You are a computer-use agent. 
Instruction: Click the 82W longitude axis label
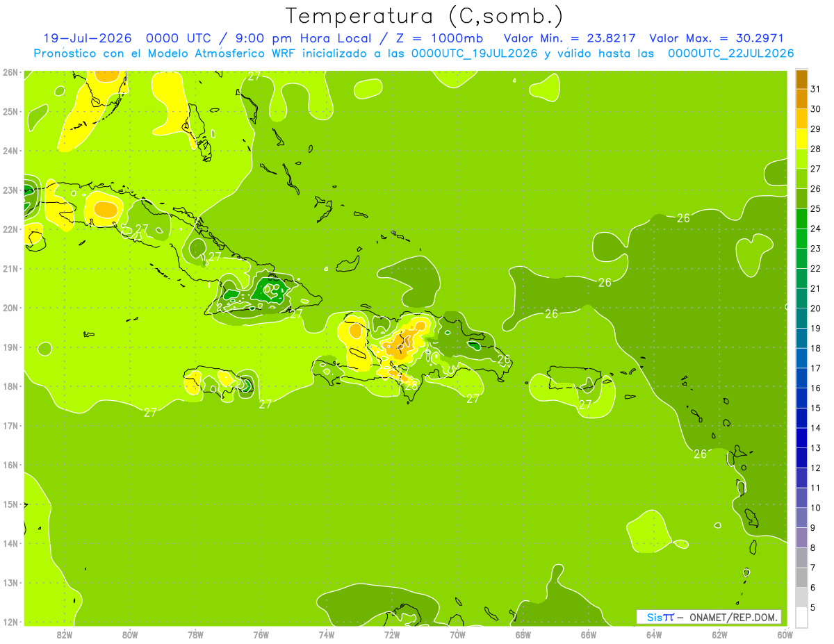pyautogui.click(x=65, y=634)
